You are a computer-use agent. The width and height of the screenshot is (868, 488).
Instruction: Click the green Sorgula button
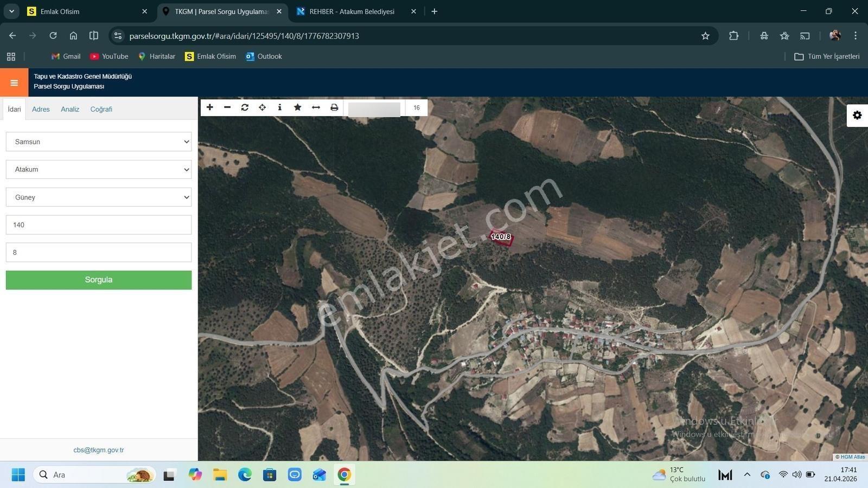click(99, 280)
